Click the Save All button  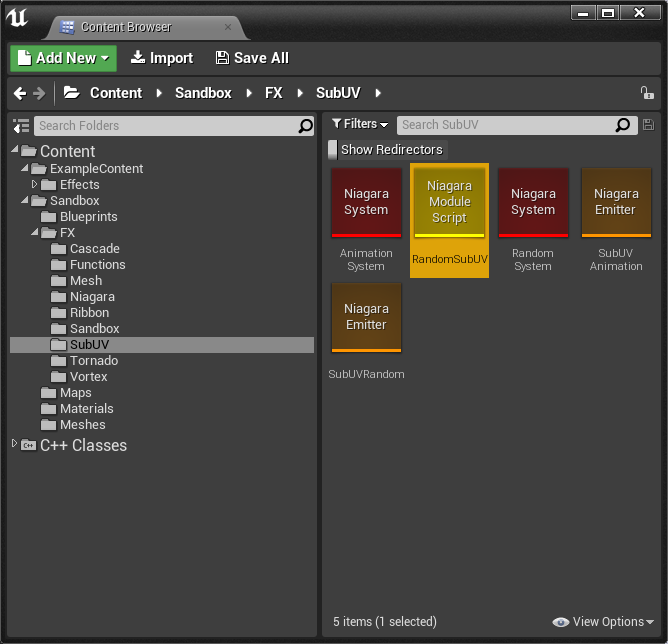pos(252,58)
